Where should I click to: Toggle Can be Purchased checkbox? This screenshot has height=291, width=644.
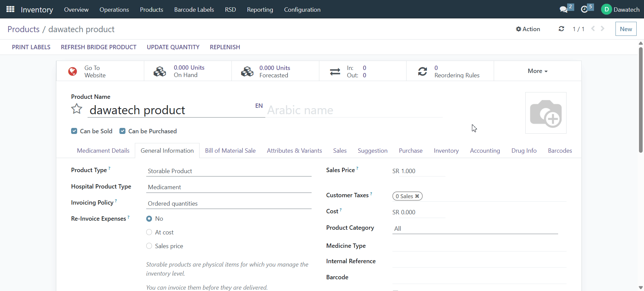(122, 131)
